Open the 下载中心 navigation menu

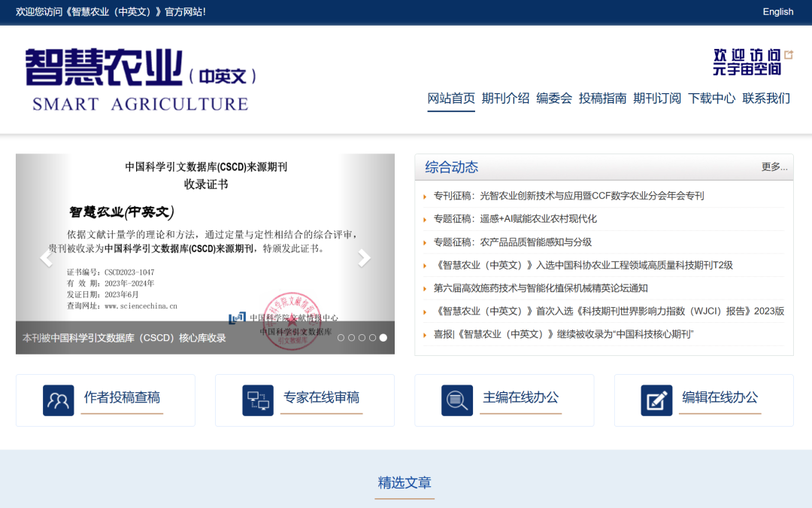[711, 98]
